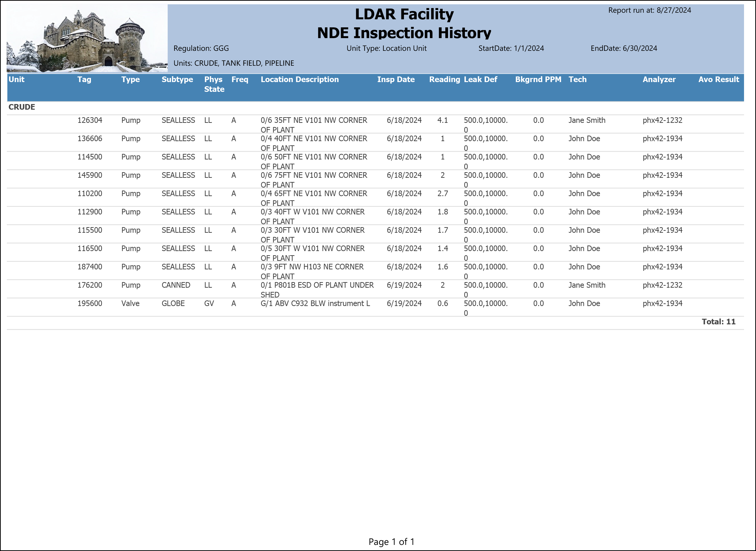Image resolution: width=756 pixels, height=551 pixels.
Task: Click the 'Phys State' column header
Action: pos(214,84)
